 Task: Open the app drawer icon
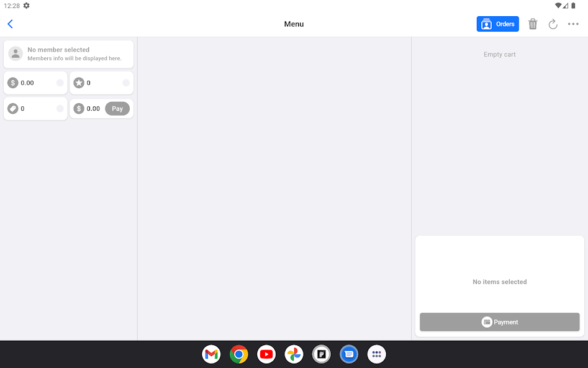[376, 354]
